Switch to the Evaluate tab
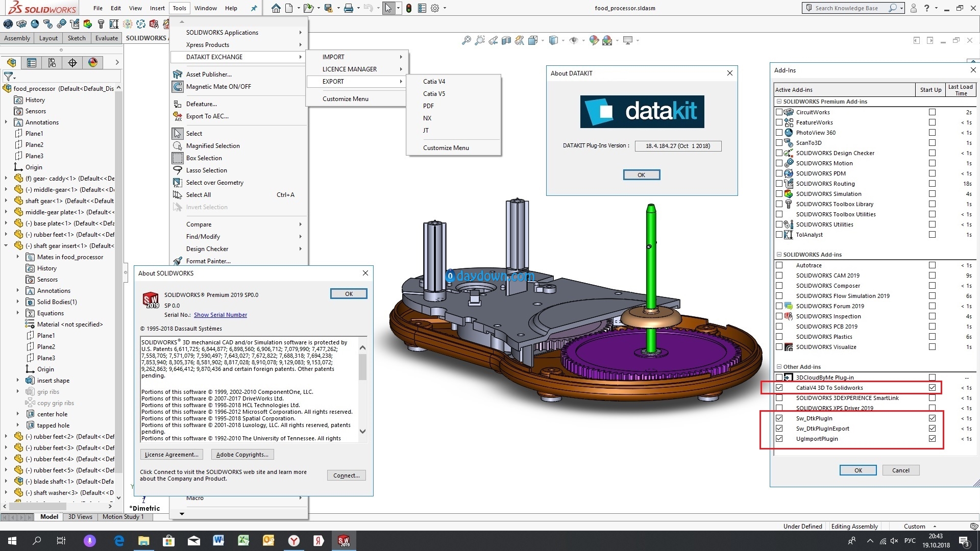 point(106,38)
